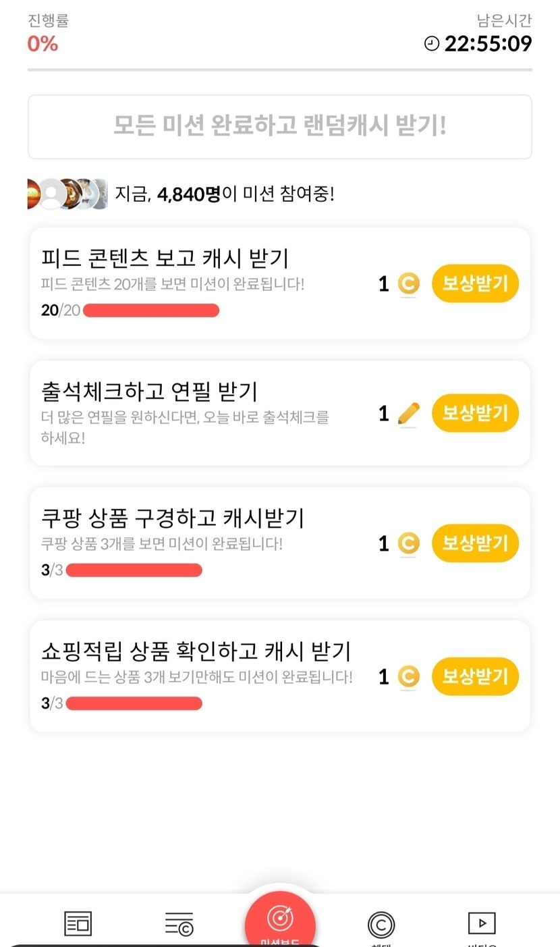Tap the pencil icon on attendance mission

point(408,414)
